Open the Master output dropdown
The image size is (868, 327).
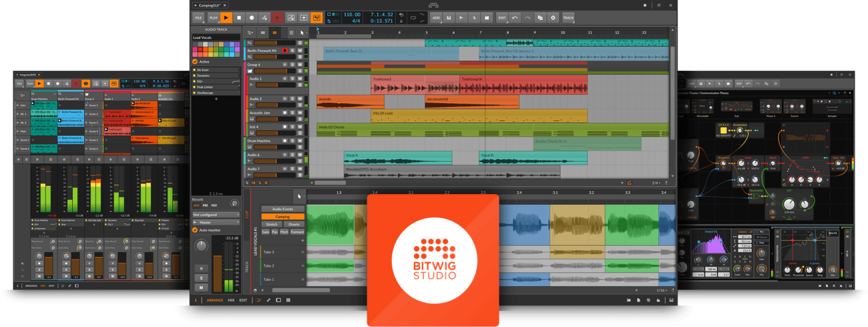[x=216, y=223]
